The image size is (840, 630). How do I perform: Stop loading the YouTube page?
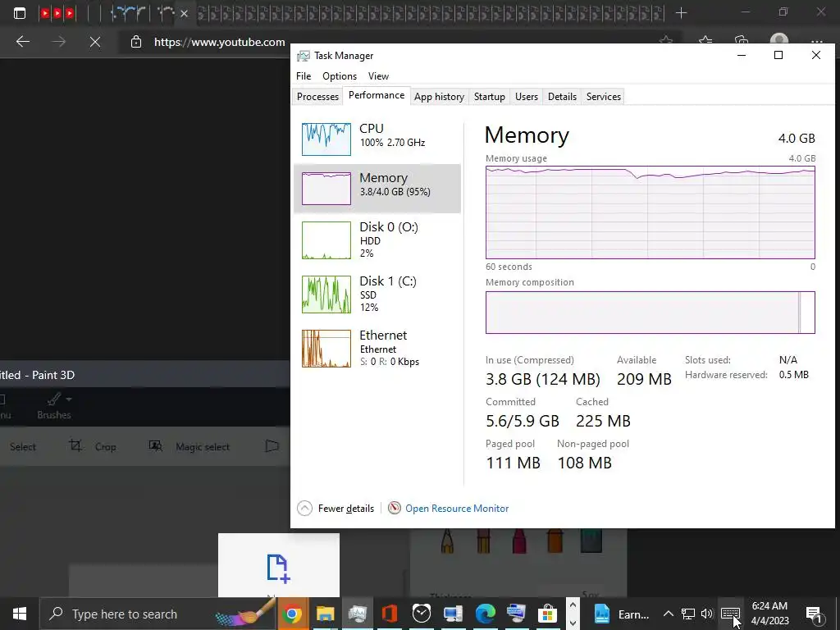[x=95, y=42]
